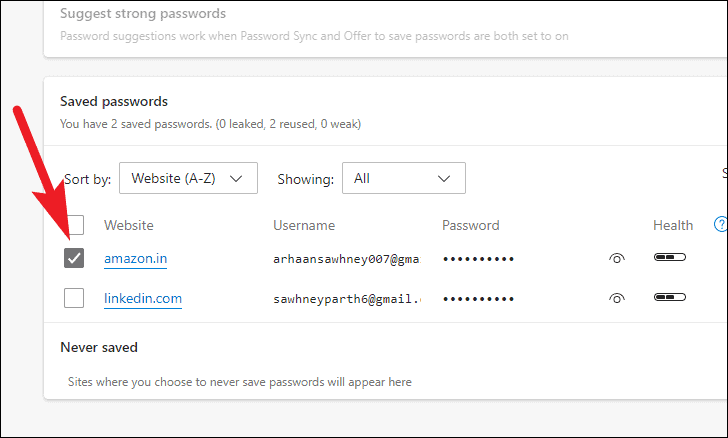This screenshot has height=438, width=728.
Task: Open the Sort by Website (A-Z) dropdown
Action: 188,178
